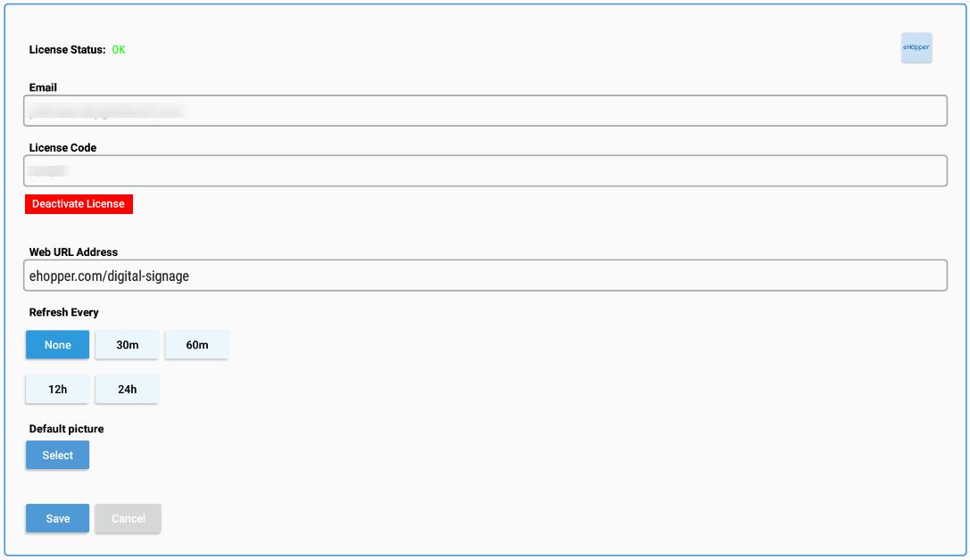This screenshot has height=560, width=970.
Task: Select the None refresh option
Action: [x=57, y=345]
